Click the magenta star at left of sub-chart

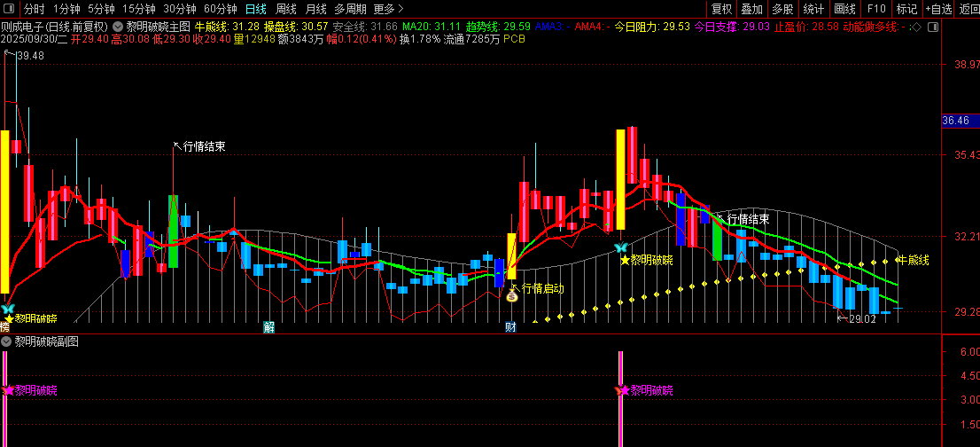10,391
